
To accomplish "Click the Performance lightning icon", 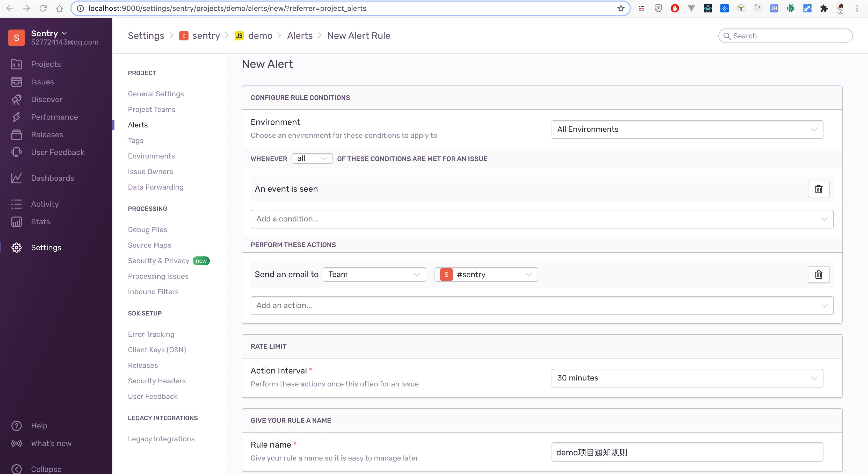I will 17,117.
